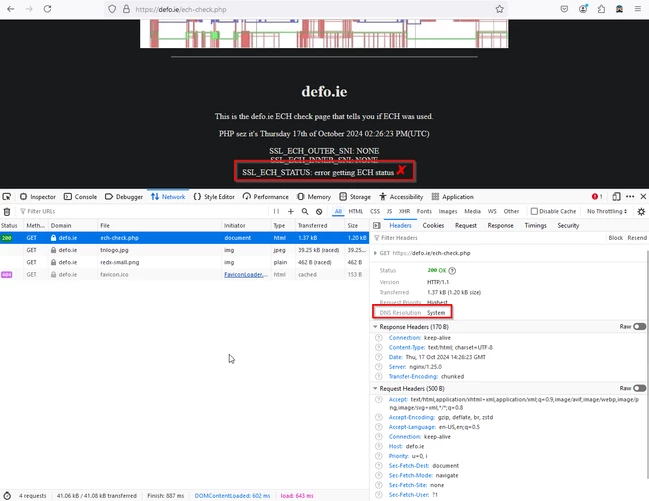649x501 pixels.
Task: Click the Resend button
Action: [x=637, y=238]
